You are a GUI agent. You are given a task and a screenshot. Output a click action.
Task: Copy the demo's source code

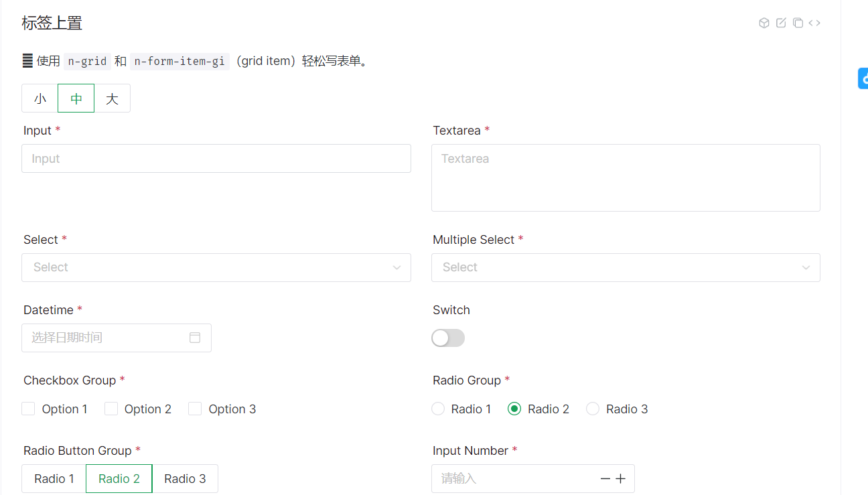click(798, 22)
